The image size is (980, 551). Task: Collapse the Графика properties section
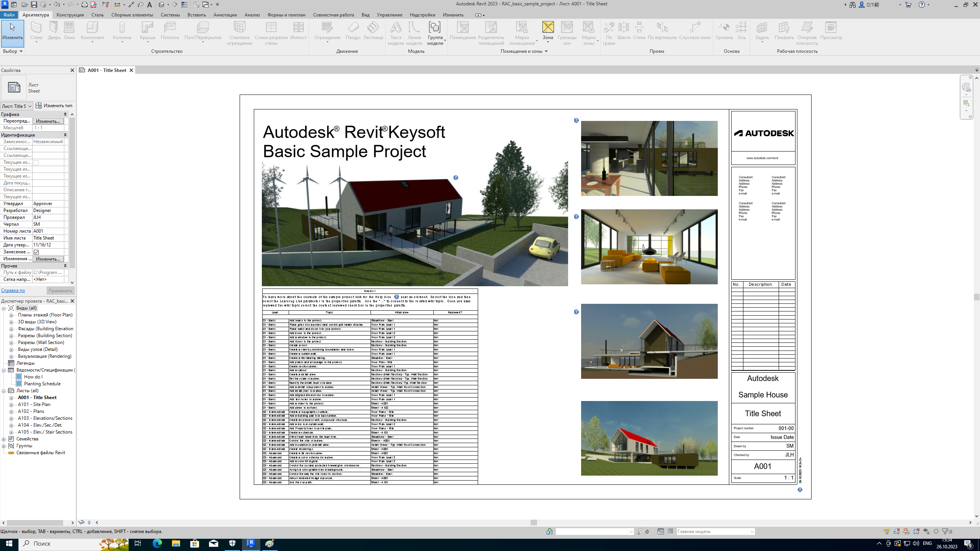pos(65,114)
